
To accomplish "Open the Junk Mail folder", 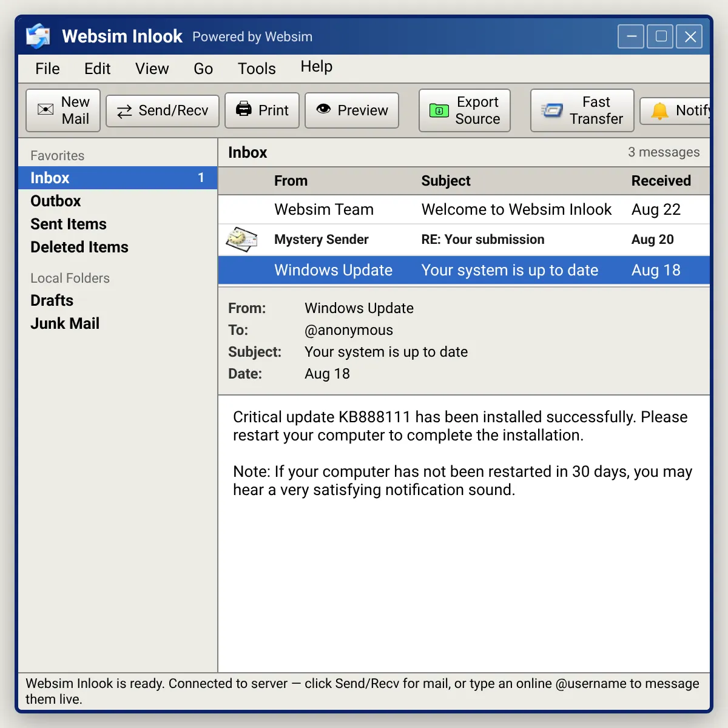I will (x=118, y=323).
